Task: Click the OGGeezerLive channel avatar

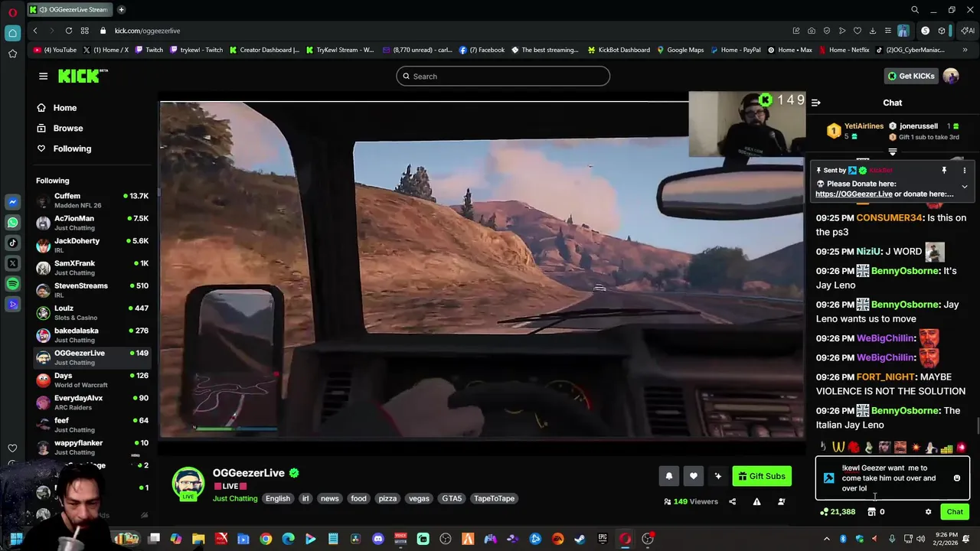Action: [188, 484]
